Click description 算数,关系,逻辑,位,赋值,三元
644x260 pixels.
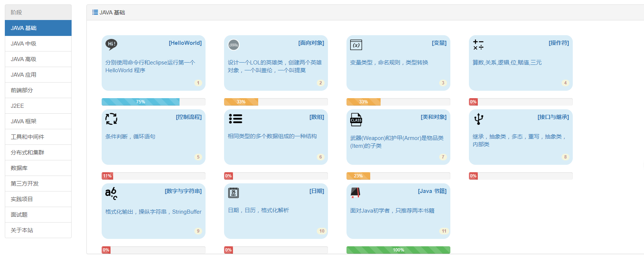pos(507,63)
